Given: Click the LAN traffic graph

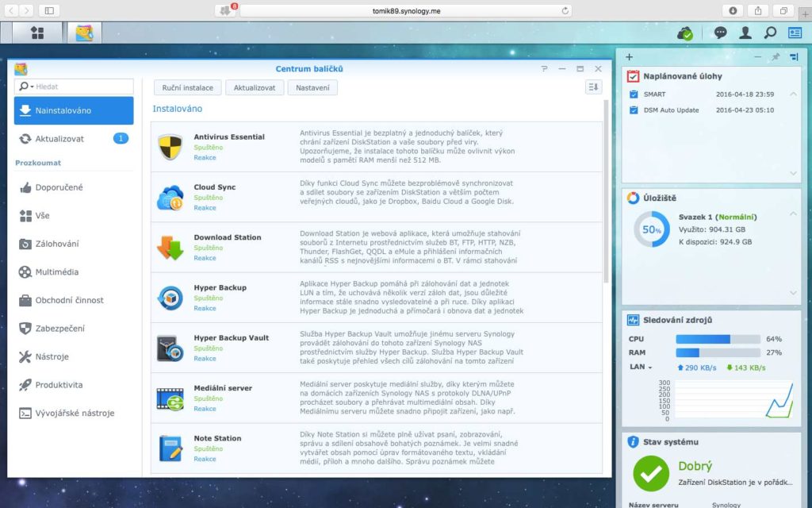Looking at the screenshot, I should (x=733, y=399).
